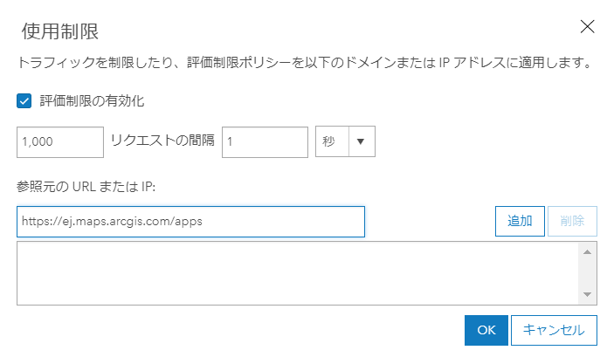The height and width of the screenshot is (364, 607).
Task: Click the referrer list scrollbar track
Action: click(589, 273)
